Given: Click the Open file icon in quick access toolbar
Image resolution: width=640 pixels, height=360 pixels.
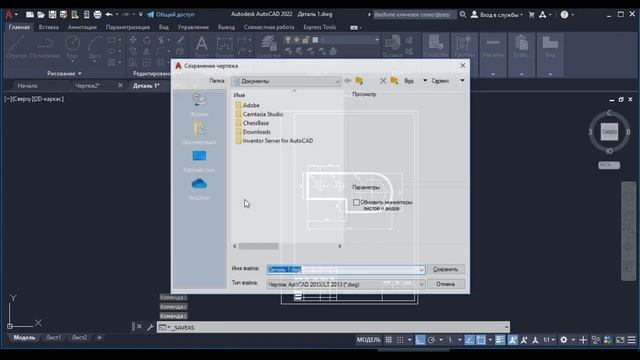Looking at the screenshot, I should click(x=41, y=15).
